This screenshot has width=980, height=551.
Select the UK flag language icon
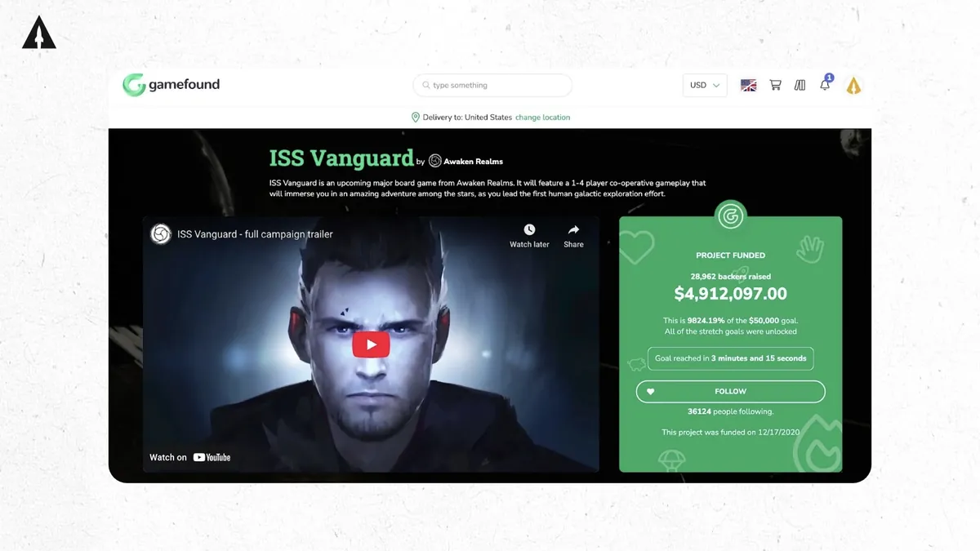748,85
